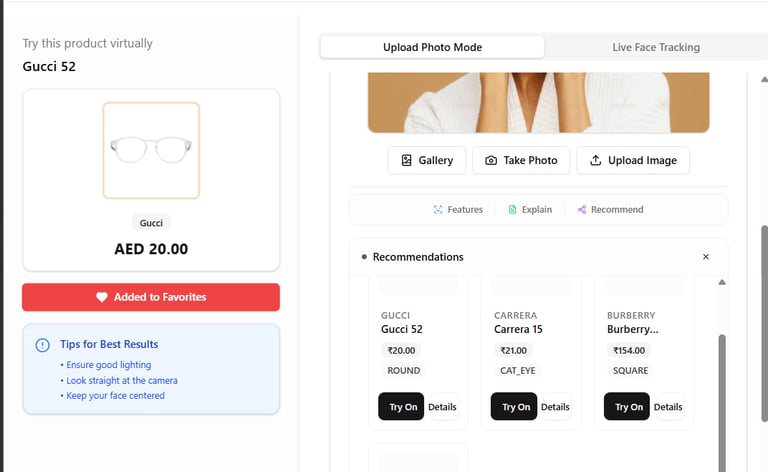The width and height of the screenshot is (768, 472).
Task: Toggle Added to Favorites button
Action: tap(151, 297)
